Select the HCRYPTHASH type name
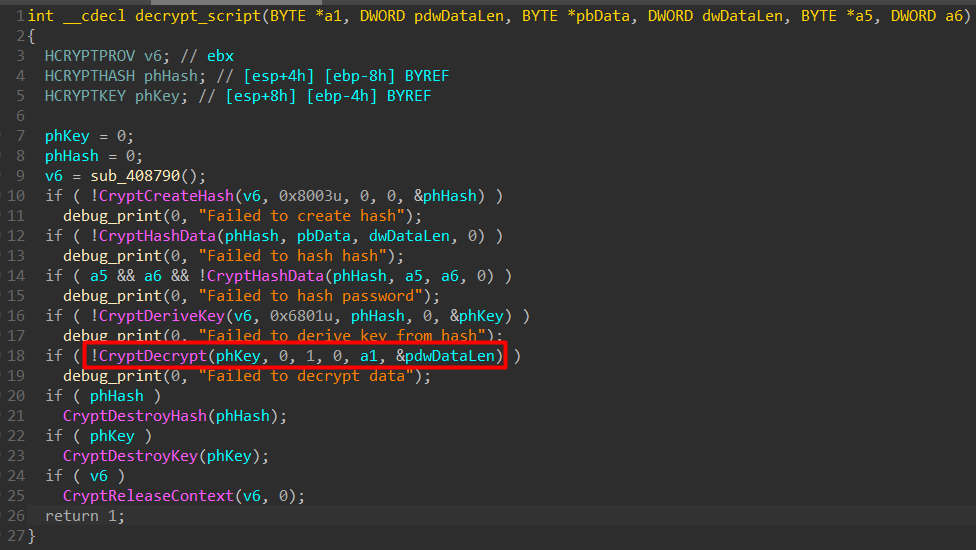The image size is (976, 550). coord(90,76)
